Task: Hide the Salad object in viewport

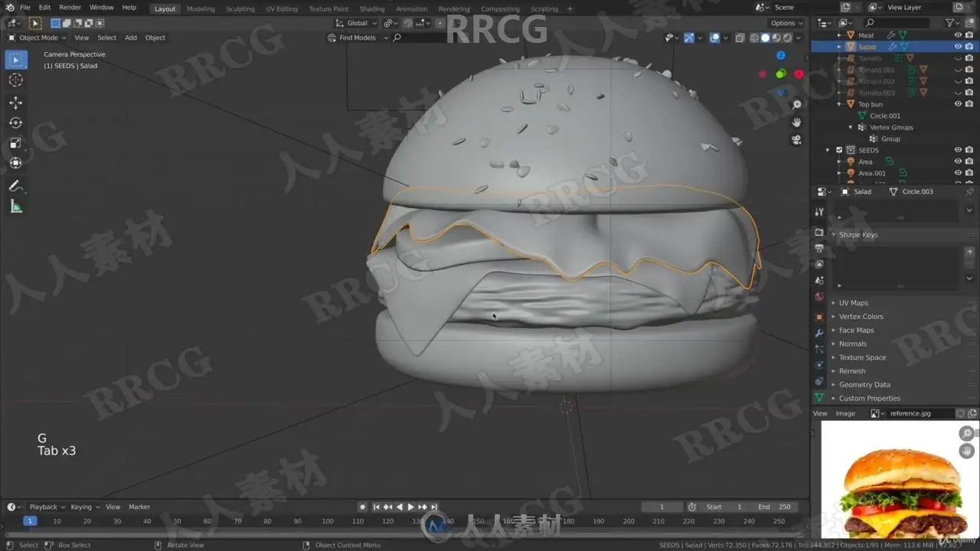Action: 958,47
